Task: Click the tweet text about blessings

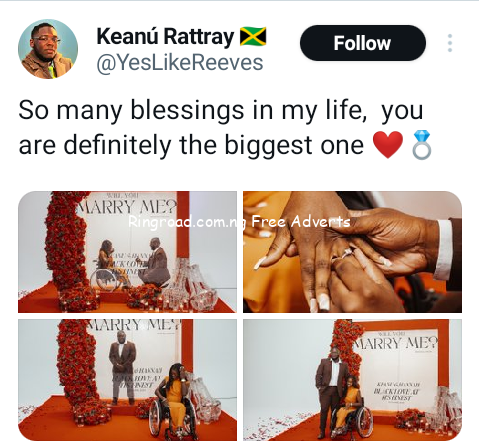Action: pyautogui.click(x=221, y=128)
